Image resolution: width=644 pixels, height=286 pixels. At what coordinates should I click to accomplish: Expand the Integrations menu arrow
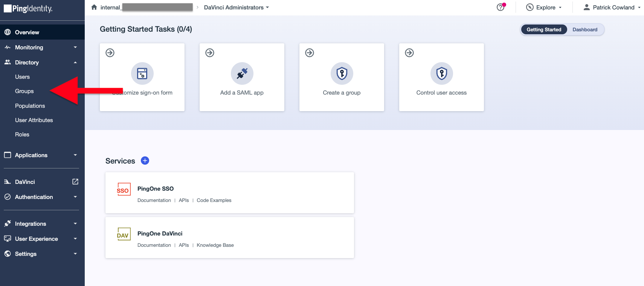coord(75,223)
